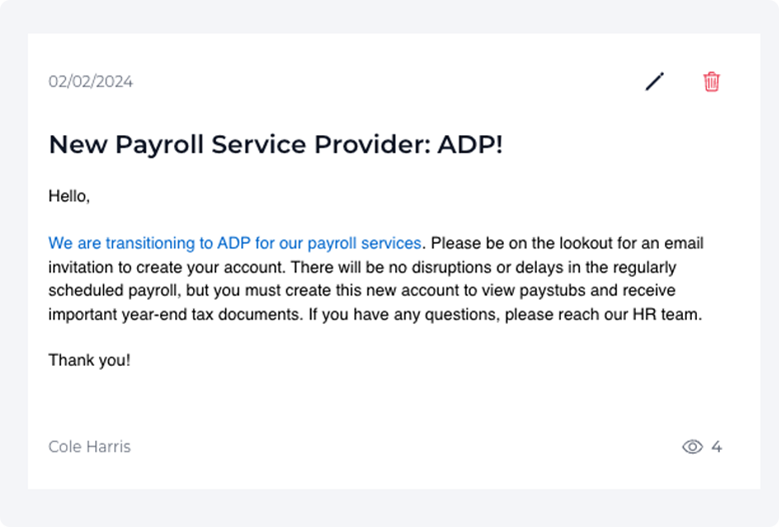Open the ADP payroll transition link
Viewport: 779px width, 527px height.
(x=235, y=243)
